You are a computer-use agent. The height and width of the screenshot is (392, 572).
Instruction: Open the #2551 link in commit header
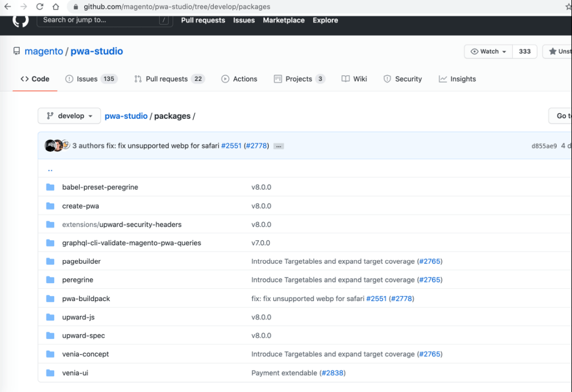231,146
